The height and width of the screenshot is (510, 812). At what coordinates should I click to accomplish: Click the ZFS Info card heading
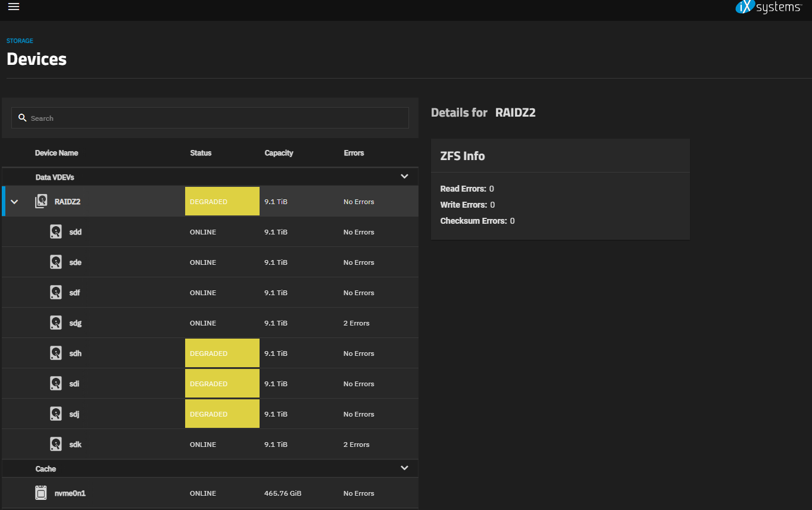463,156
